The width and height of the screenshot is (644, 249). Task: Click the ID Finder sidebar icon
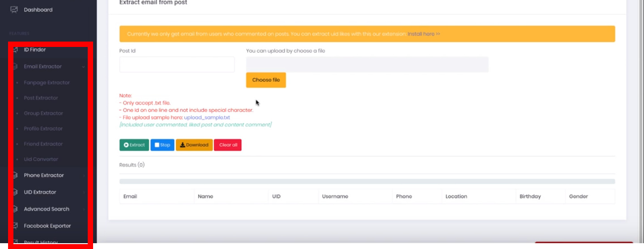pos(15,50)
